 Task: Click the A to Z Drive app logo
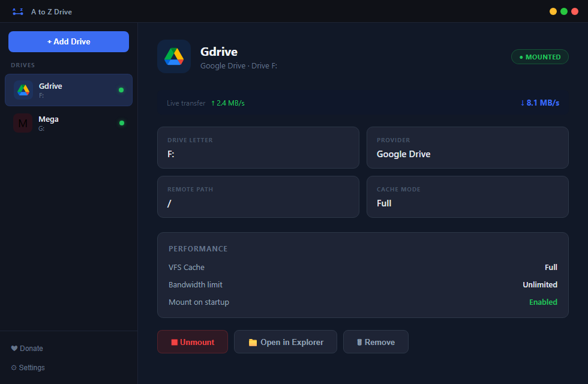tap(17, 11)
